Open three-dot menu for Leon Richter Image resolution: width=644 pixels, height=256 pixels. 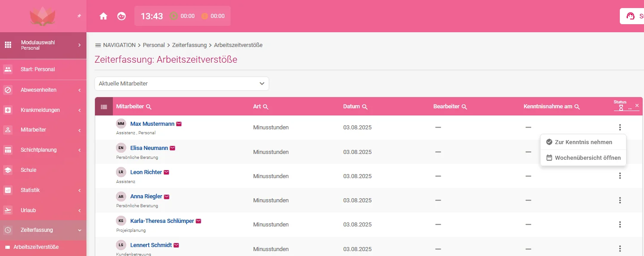pos(620,176)
